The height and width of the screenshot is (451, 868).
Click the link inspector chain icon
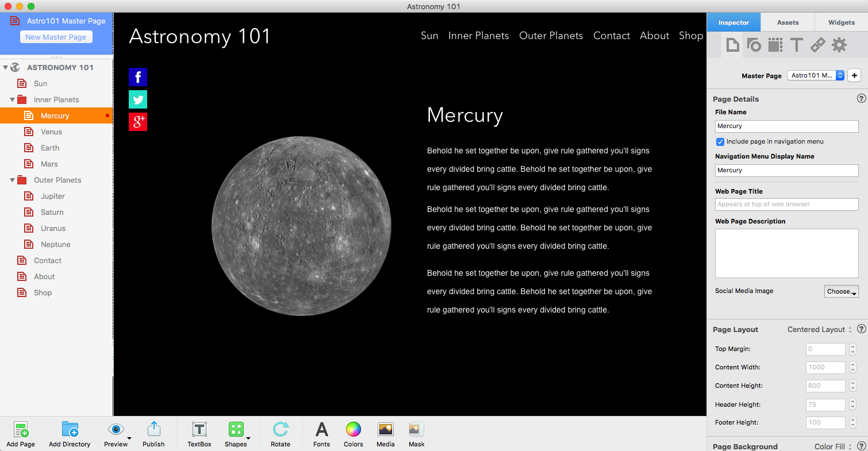pyautogui.click(x=817, y=45)
